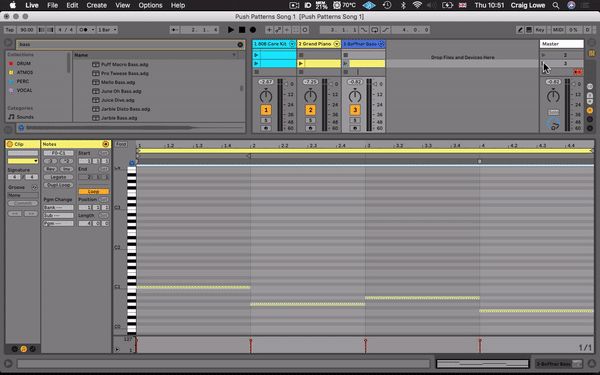Toggle track 1 activator button
This screenshot has width=600, height=375.
click(x=266, y=110)
